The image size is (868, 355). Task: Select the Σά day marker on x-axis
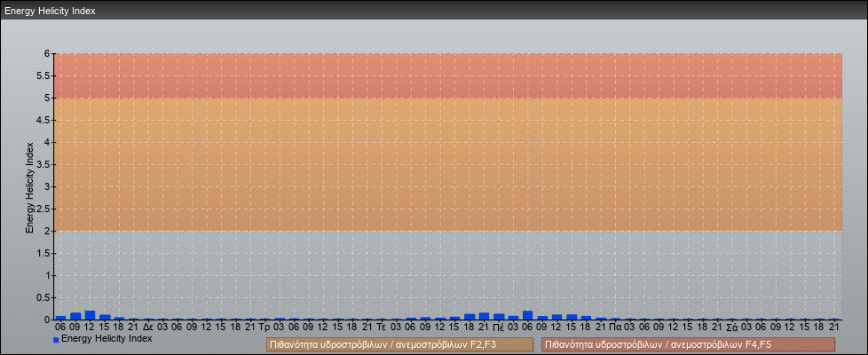coord(731,327)
